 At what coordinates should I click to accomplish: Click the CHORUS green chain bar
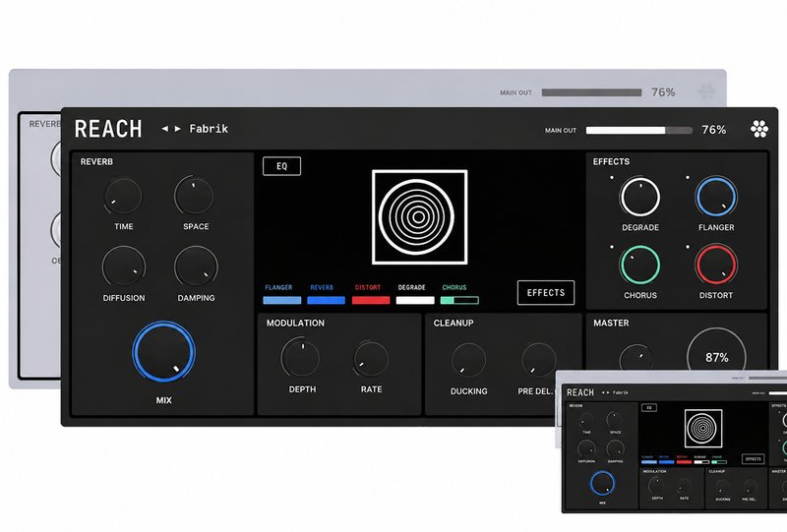point(459,300)
